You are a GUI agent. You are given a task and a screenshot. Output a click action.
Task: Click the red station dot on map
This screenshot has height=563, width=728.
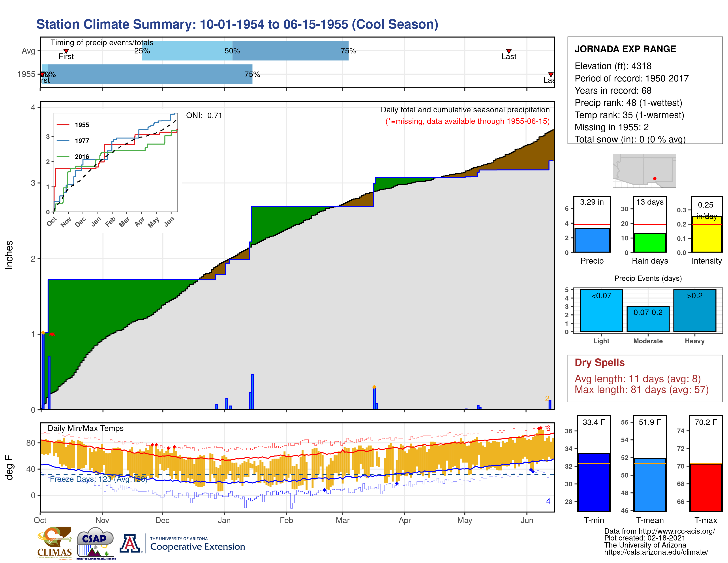tap(655, 178)
